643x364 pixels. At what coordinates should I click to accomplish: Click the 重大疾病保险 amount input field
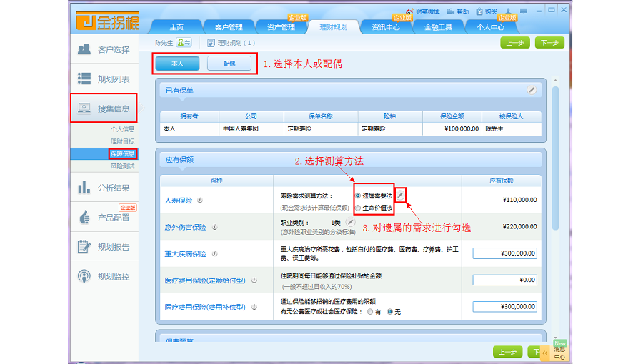[x=504, y=253]
